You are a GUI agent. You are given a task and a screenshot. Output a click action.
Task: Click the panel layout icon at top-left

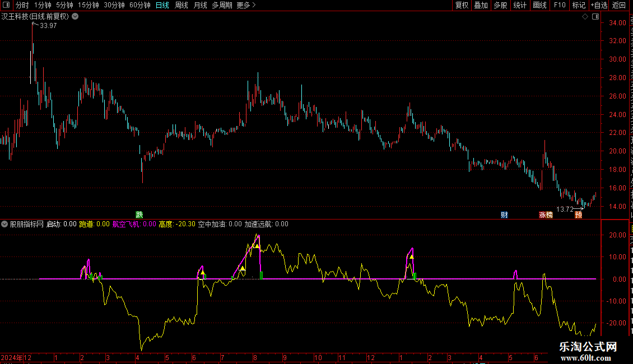[x=6, y=5]
